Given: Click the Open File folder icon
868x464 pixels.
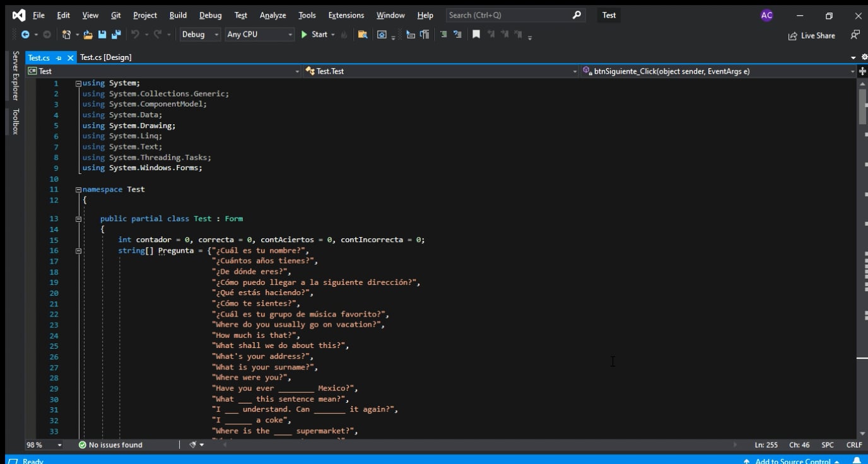Looking at the screenshot, I should click(x=88, y=35).
